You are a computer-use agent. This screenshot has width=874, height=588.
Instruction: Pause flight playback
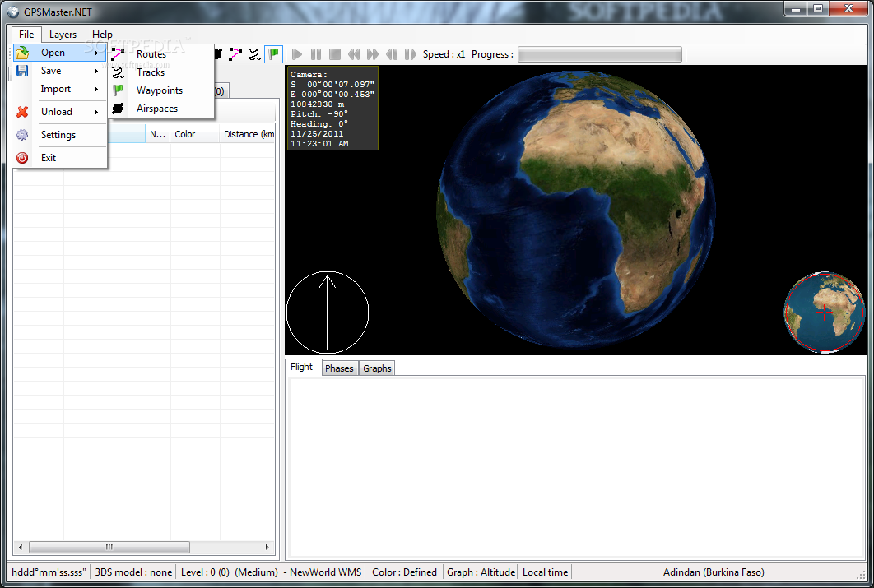[x=316, y=54]
